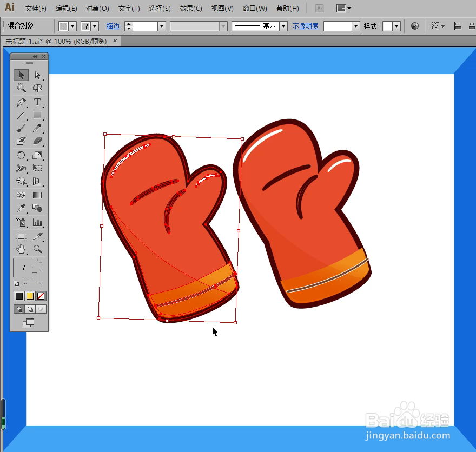Select the Direct Selection tool
Viewport: 476px width, 452px height.
tap(37, 75)
